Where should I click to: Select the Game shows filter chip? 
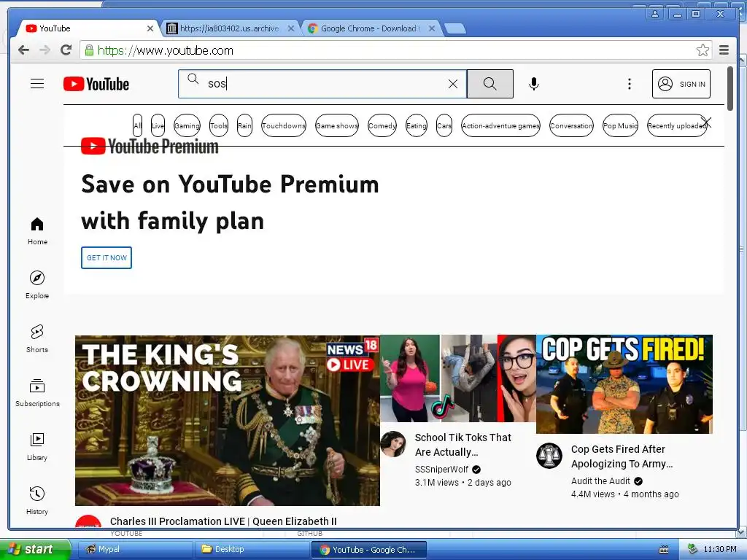(337, 125)
